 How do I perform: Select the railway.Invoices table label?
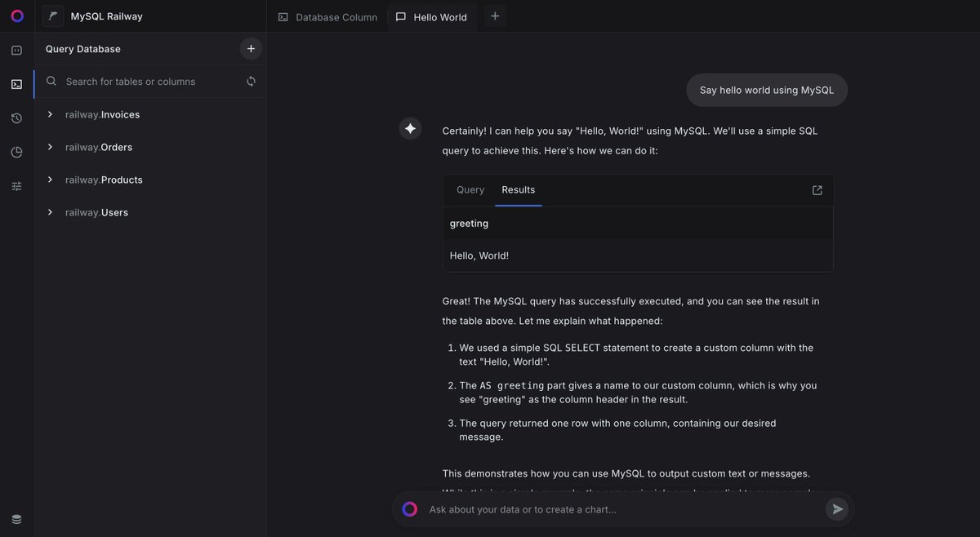tap(103, 115)
